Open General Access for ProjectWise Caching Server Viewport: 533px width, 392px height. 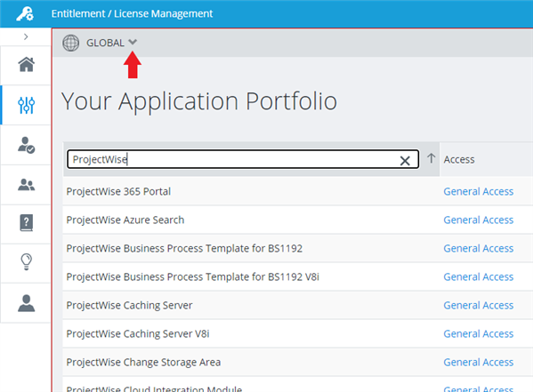coord(478,306)
